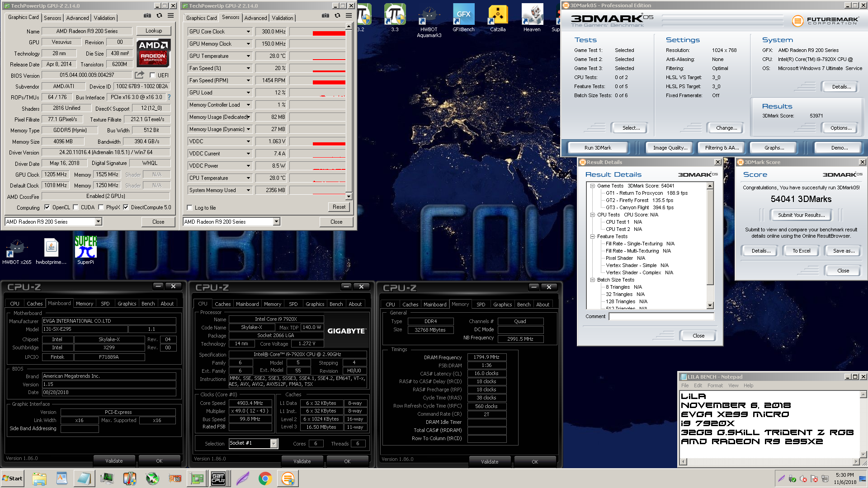Viewport: 868px width, 488px height.
Task: Toggle the DirectCompute 5.0 checkbox
Action: (126, 207)
